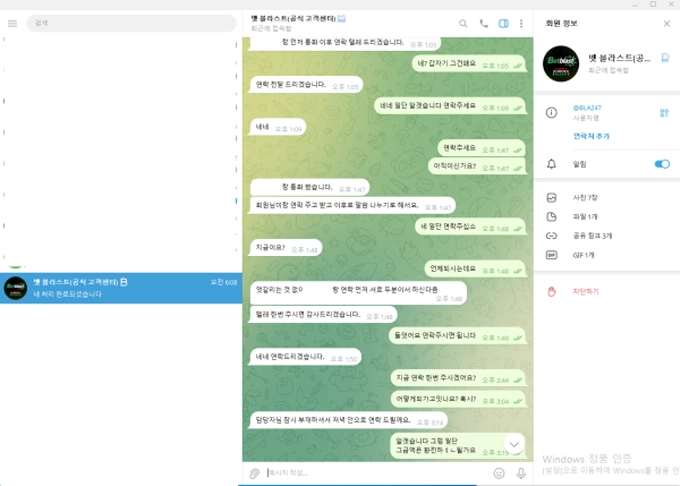Click 연락처 추가 link
Image resolution: width=680 pixels, height=486 pixels.
591,136
